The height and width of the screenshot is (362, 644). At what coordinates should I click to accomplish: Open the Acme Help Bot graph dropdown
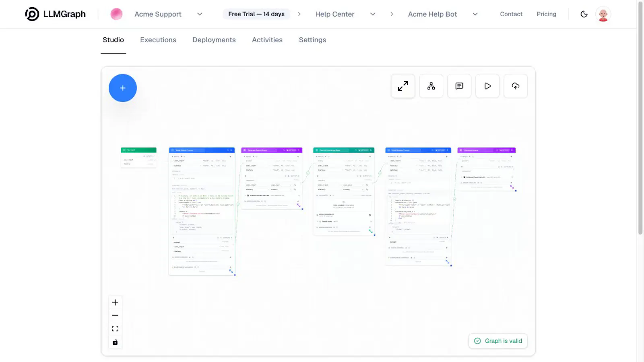443,14
